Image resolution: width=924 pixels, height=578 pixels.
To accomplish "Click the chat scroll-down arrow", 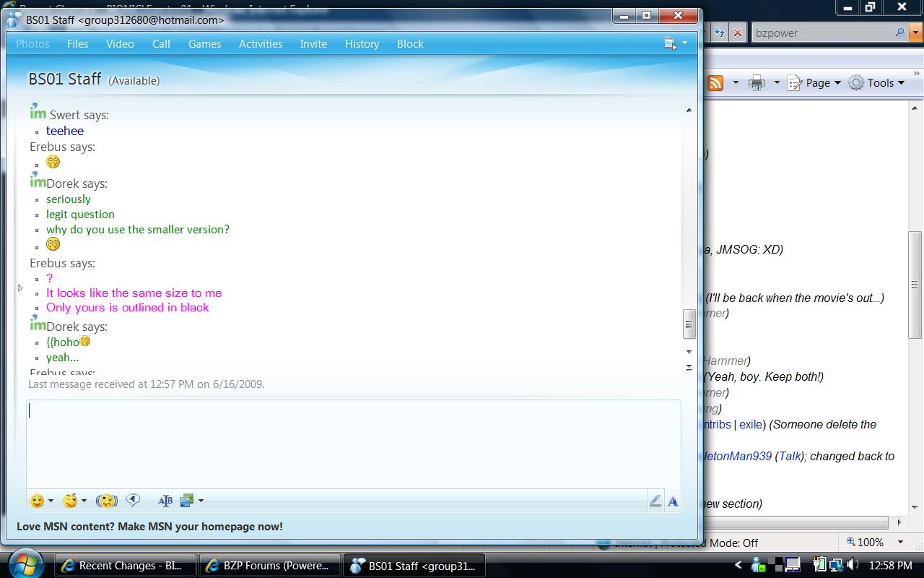I will point(689,352).
